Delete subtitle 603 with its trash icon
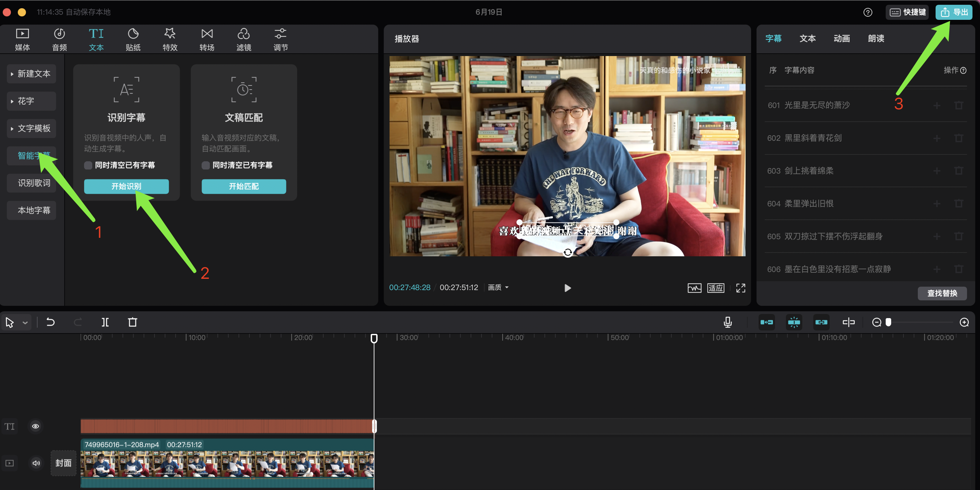This screenshot has height=490, width=980. (958, 171)
